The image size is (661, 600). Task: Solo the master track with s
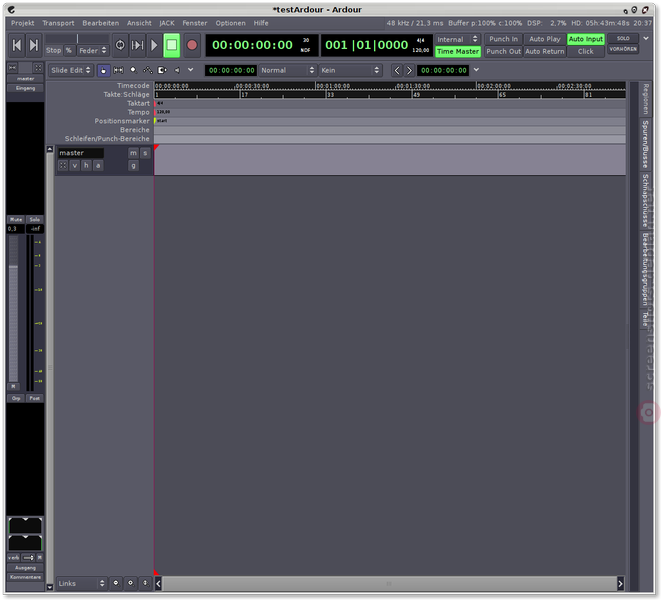pos(145,153)
